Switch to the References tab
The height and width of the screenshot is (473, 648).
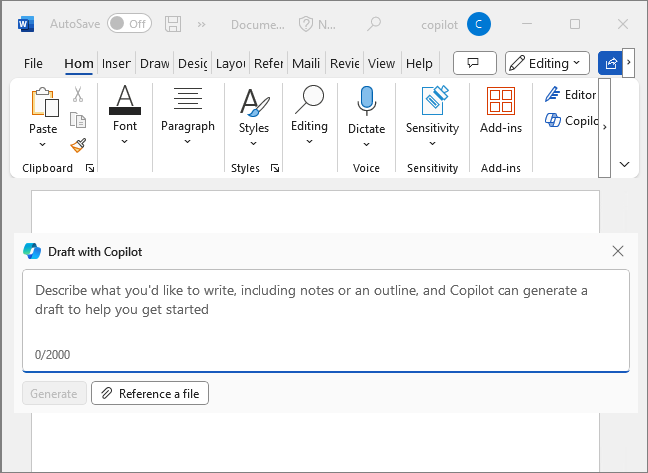(x=269, y=64)
